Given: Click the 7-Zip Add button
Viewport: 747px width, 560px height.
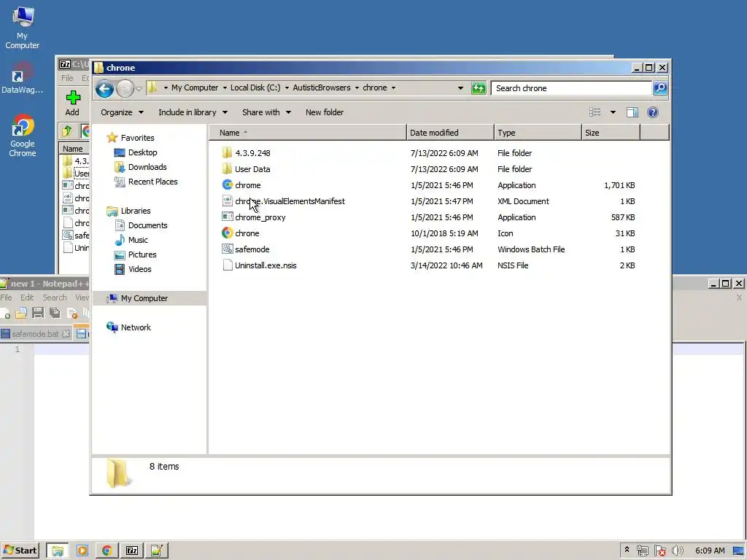Looking at the screenshot, I should click(72, 104).
